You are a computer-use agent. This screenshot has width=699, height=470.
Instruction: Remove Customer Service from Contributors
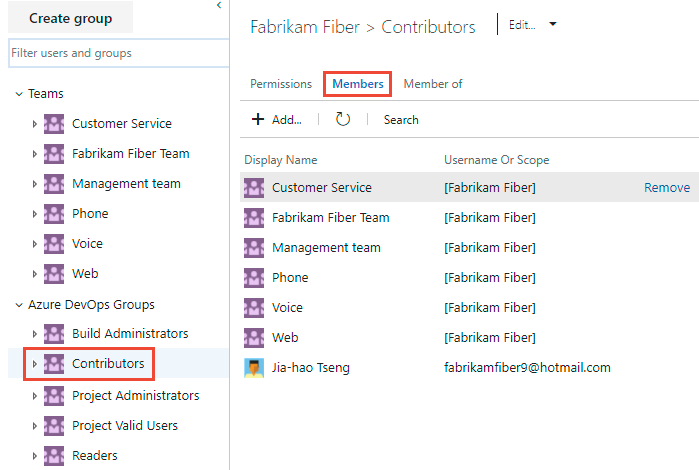[666, 187]
